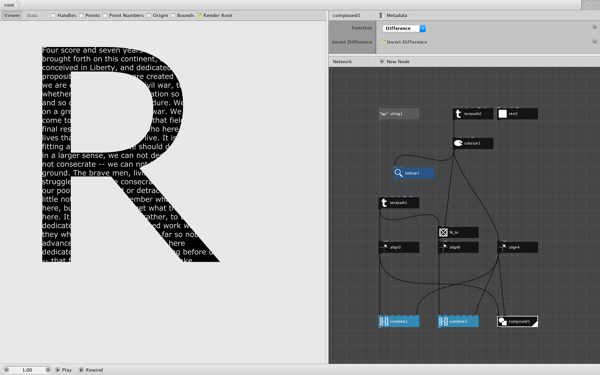This screenshot has width=600, height=375.
Task: Click the Invert Difference parameter label
Action: [x=352, y=42]
